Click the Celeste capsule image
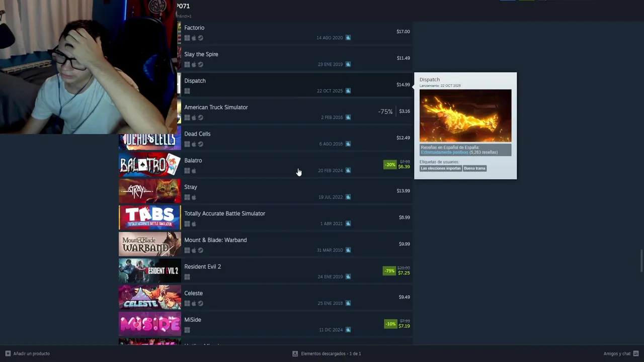The width and height of the screenshot is (644, 362). [x=150, y=298]
